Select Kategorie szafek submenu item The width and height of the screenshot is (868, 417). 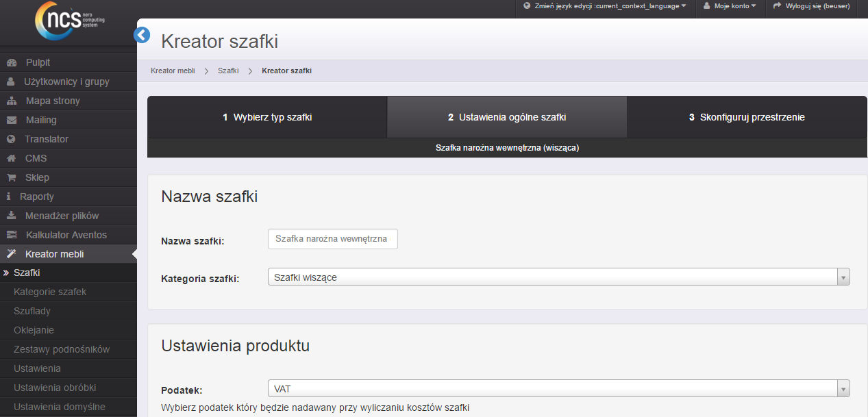[x=50, y=292]
